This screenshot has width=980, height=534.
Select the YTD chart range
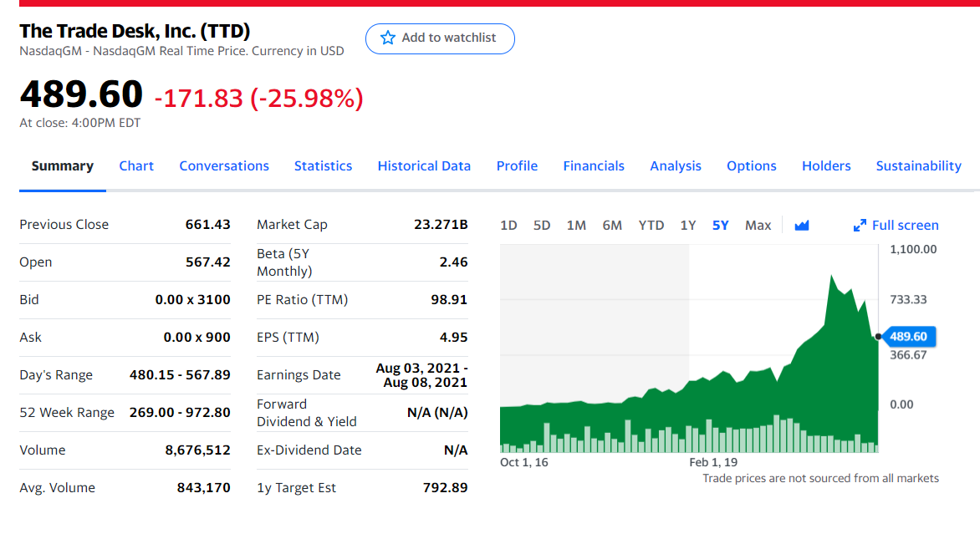coord(651,226)
